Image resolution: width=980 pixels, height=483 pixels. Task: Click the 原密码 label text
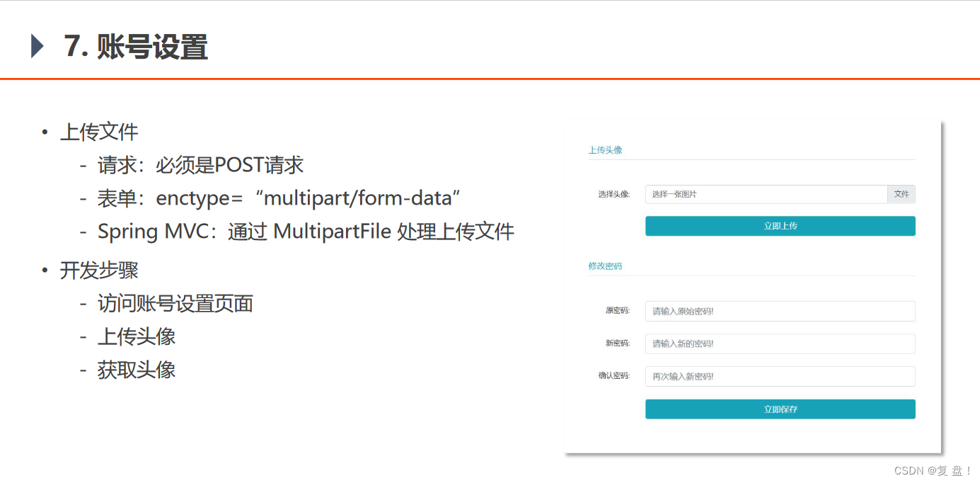[x=618, y=311]
